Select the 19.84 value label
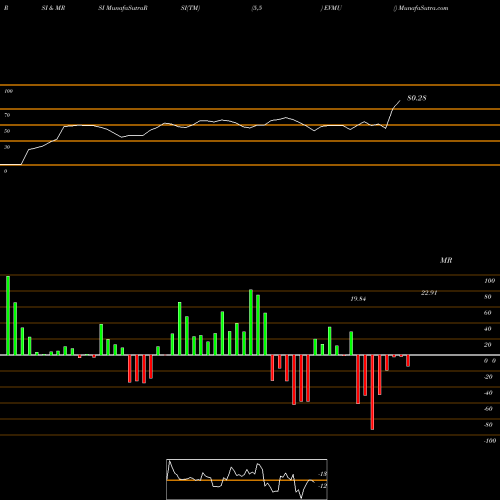This screenshot has height=500, width=500. click(358, 299)
